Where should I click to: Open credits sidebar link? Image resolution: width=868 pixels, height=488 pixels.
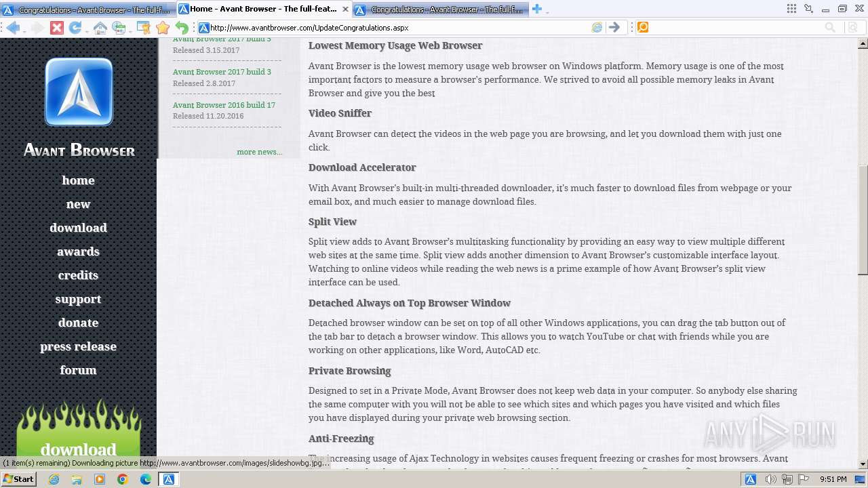point(78,275)
